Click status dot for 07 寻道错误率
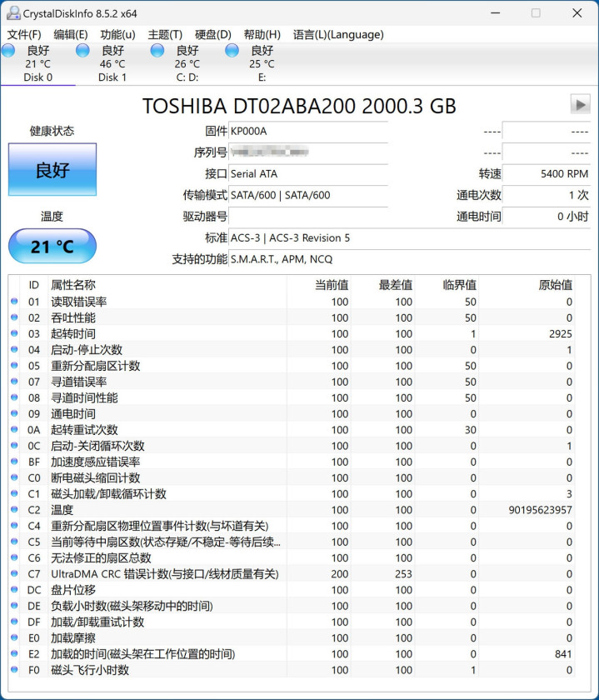 pyautogui.click(x=14, y=382)
